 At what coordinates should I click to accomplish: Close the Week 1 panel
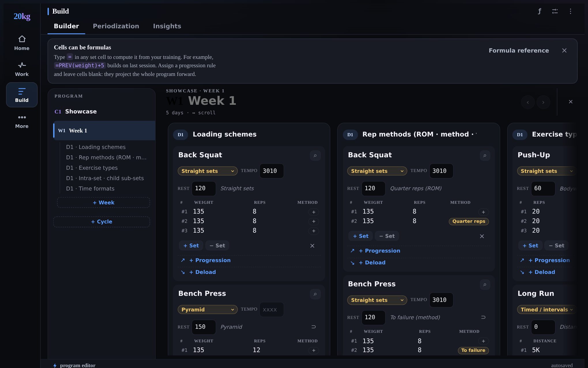(571, 102)
